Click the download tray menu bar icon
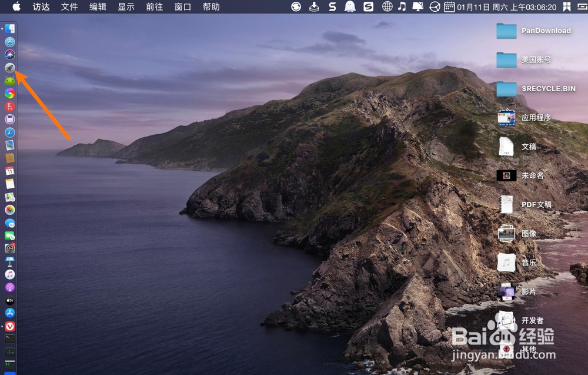The image size is (588, 375). pos(314,6)
